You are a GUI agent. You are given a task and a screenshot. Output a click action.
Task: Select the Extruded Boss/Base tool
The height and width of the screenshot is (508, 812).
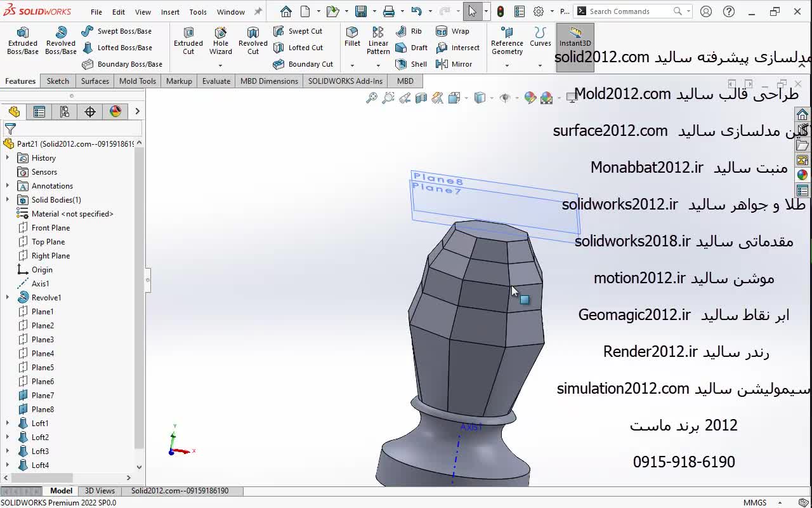[x=23, y=41]
